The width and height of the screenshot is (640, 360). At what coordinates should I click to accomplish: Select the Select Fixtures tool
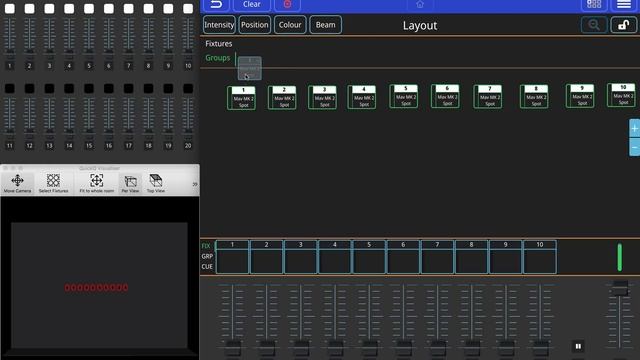(53, 183)
